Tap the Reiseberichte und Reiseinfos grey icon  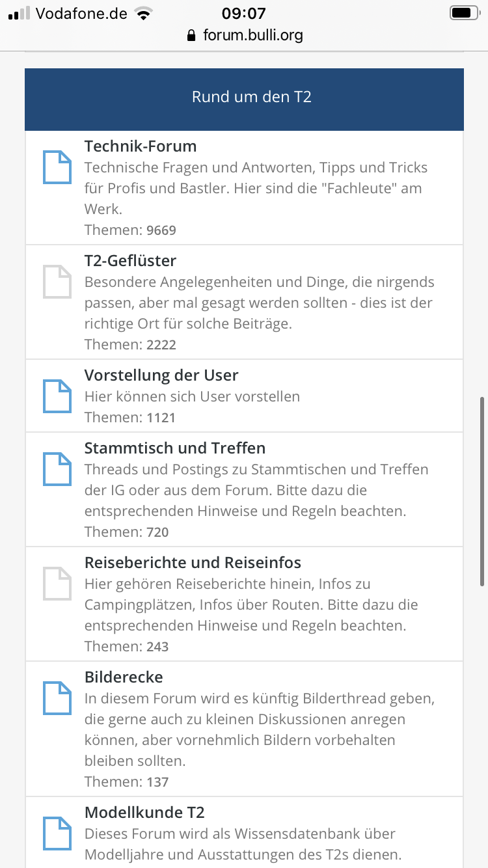(57, 584)
